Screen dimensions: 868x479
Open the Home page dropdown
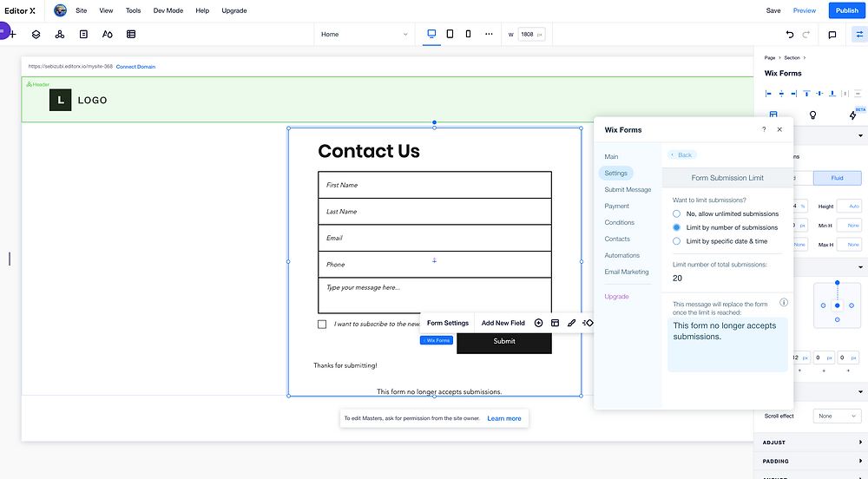pos(365,35)
